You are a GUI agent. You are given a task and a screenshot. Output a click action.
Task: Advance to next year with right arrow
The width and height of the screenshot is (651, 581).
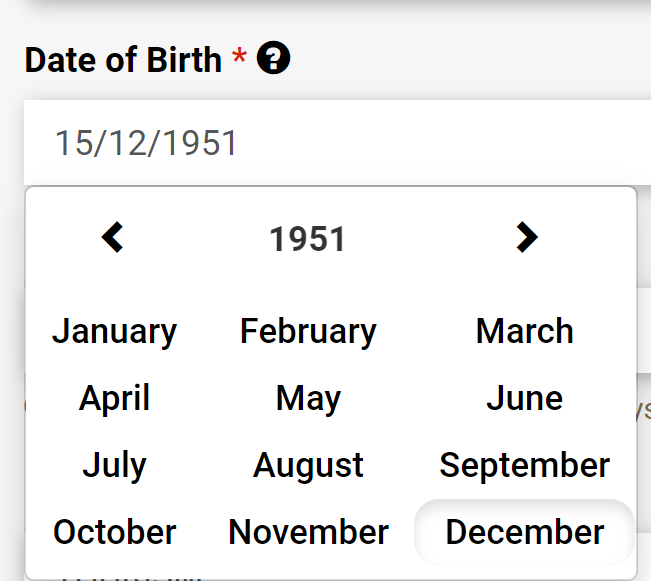[526, 238]
